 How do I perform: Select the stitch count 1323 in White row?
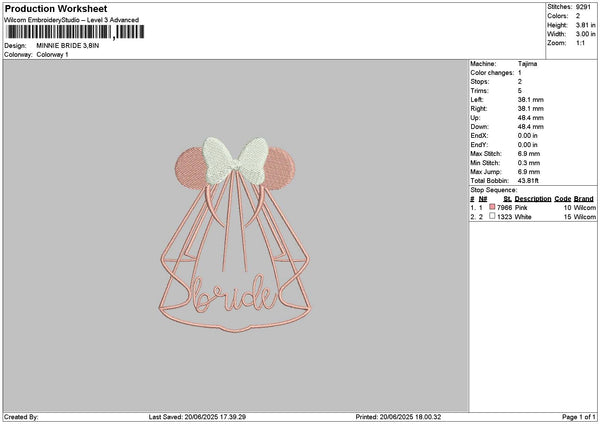click(504, 217)
